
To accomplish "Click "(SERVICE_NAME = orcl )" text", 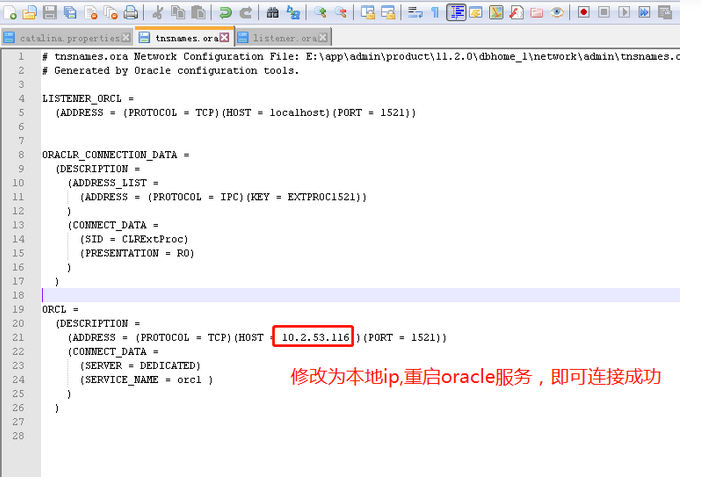I will tap(146, 380).
